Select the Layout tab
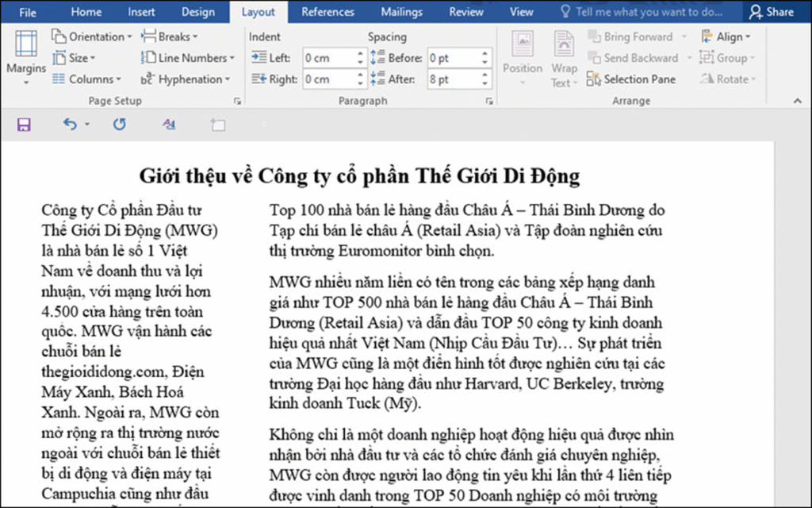 coord(259,12)
